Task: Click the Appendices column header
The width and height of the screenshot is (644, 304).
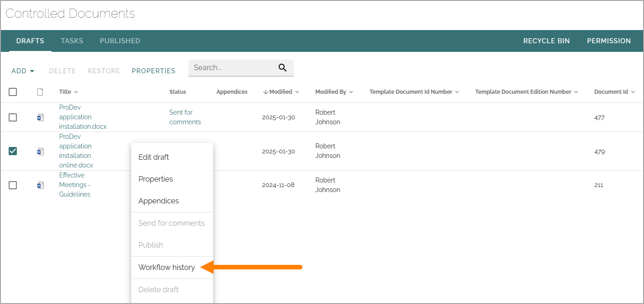Action: [232, 92]
